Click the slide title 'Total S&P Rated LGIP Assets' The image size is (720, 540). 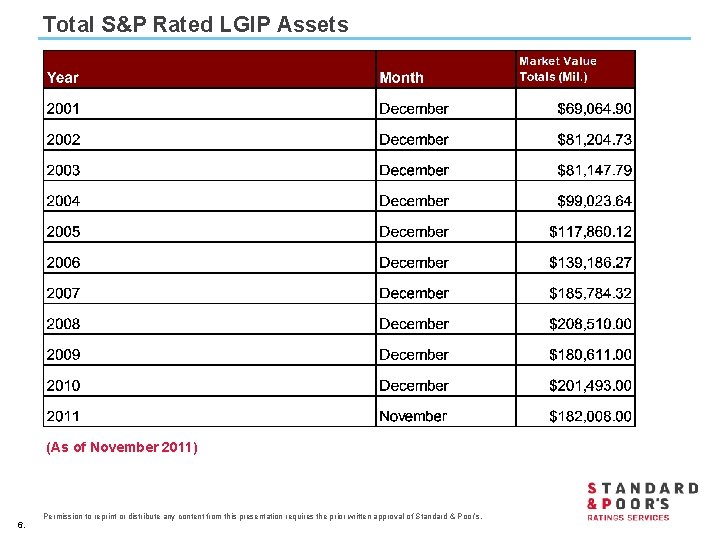click(196, 25)
